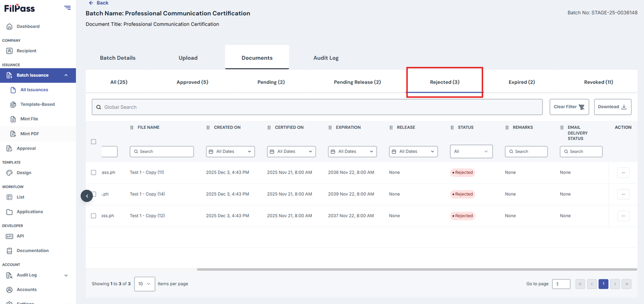Click the CERTIFIED ON column drag handle icon
This screenshot has width=644, height=304.
point(269,128)
